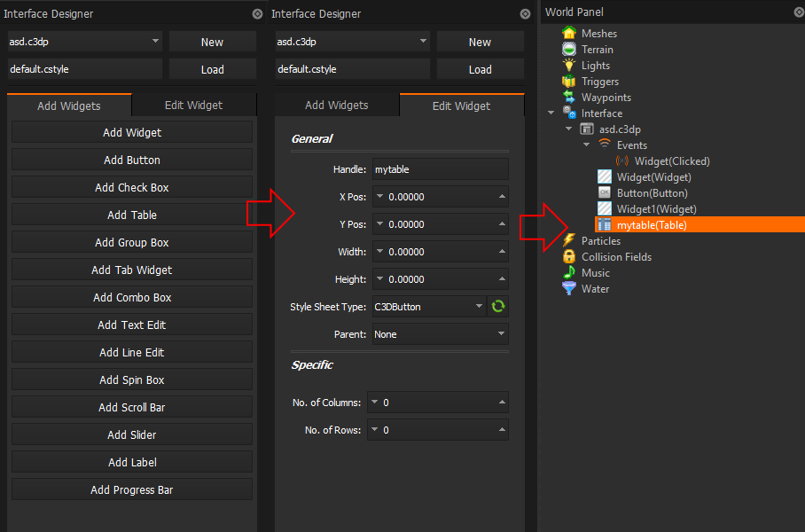Click the Widget(Clicked) event signal icon
Viewport: 805px width, 532px height.
click(622, 160)
